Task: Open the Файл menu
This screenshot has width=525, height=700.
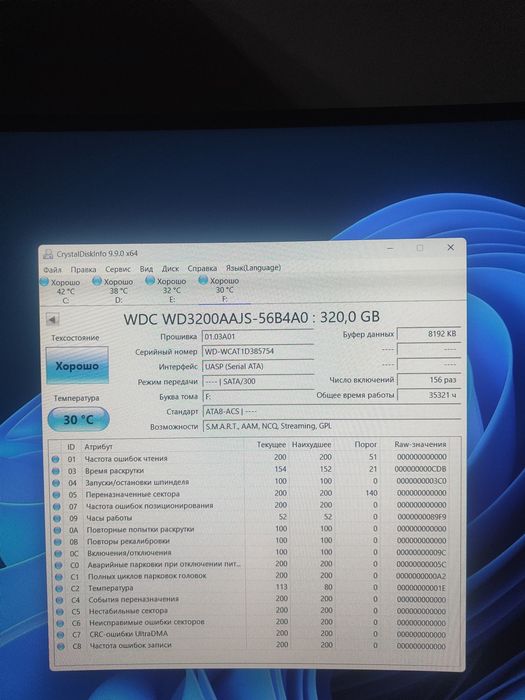Action: tap(52, 270)
